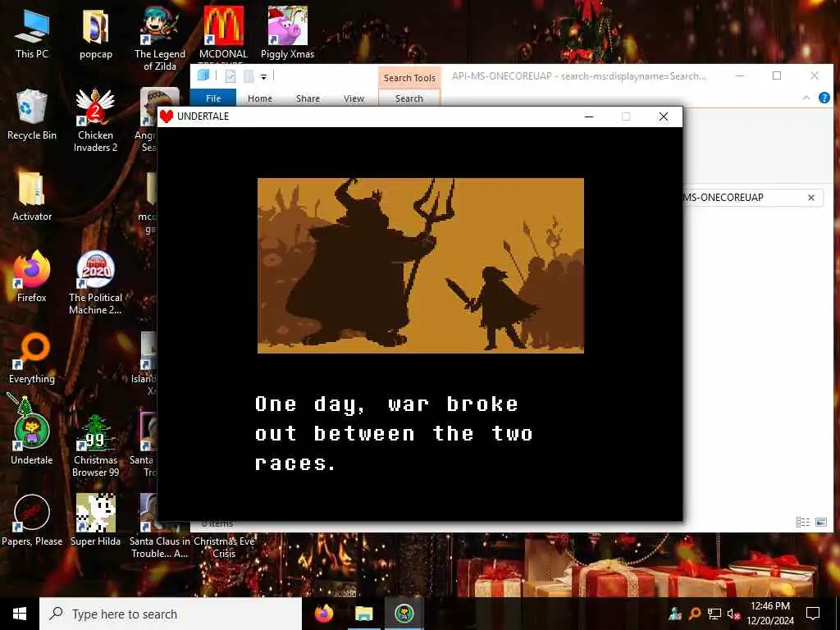The width and height of the screenshot is (840, 630).
Task: Open the View ribbon tab
Action: click(354, 98)
